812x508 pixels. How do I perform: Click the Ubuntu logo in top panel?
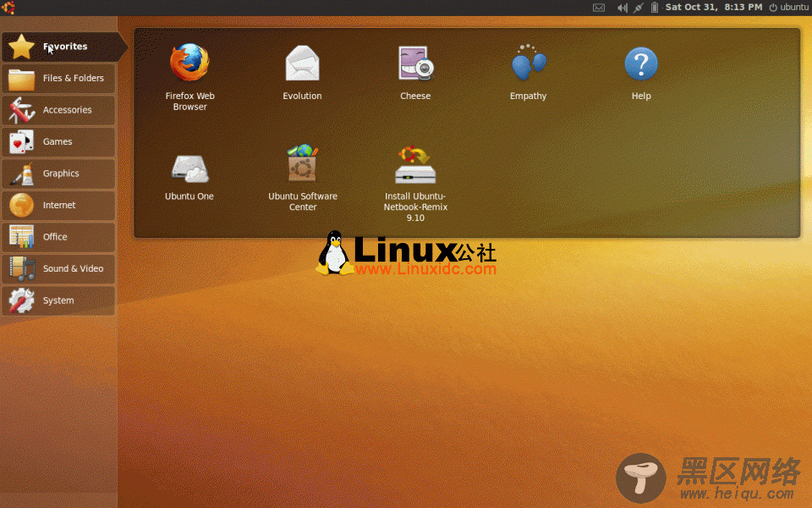tap(8, 8)
